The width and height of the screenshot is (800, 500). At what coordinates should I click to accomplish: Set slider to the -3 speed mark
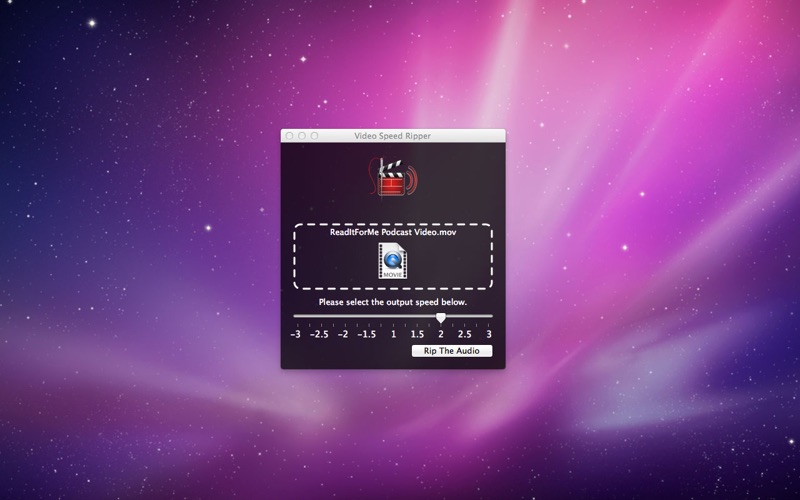pos(295,317)
